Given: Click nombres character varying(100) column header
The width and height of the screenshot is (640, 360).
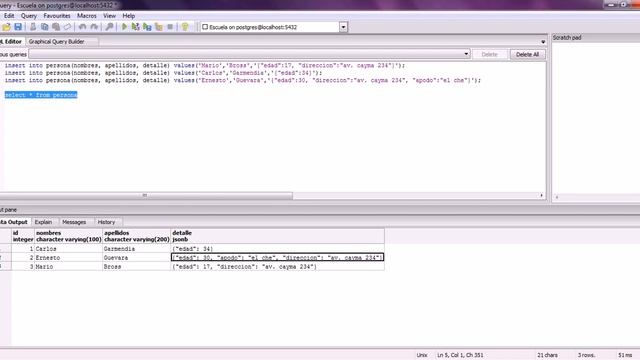Looking at the screenshot, I should [x=68, y=236].
